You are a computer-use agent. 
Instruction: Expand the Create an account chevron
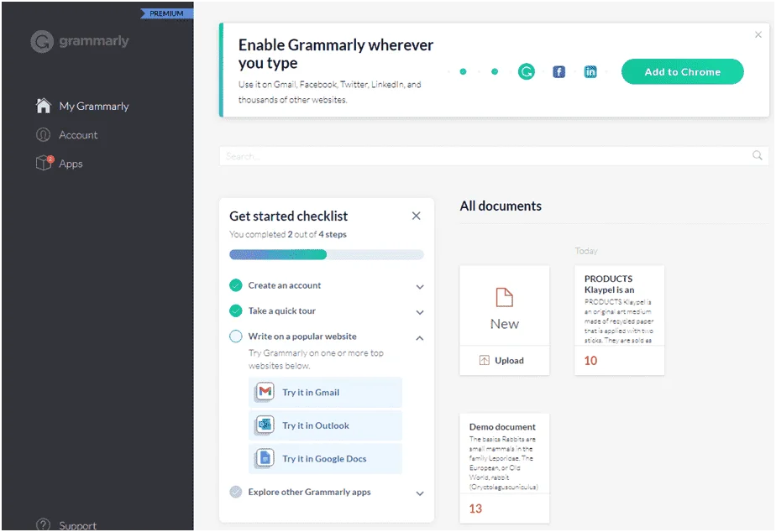420,287
